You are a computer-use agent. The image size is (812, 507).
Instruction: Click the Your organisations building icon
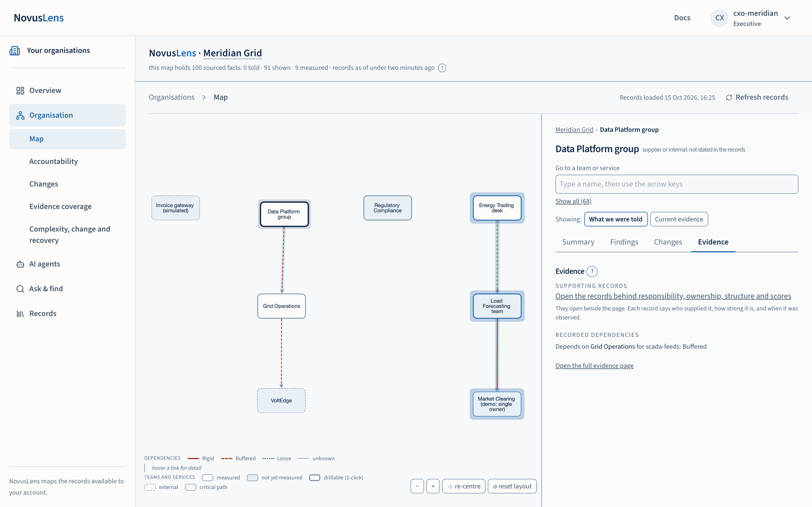tap(15, 51)
